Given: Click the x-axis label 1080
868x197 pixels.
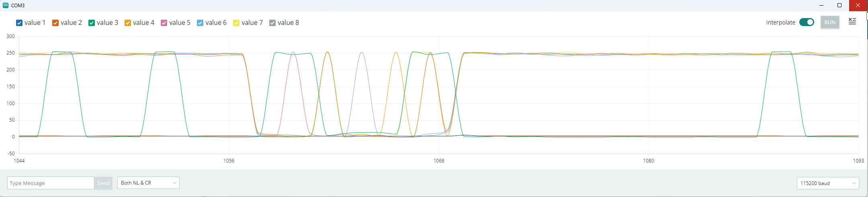Looking at the screenshot, I should click(x=649, y=161).
